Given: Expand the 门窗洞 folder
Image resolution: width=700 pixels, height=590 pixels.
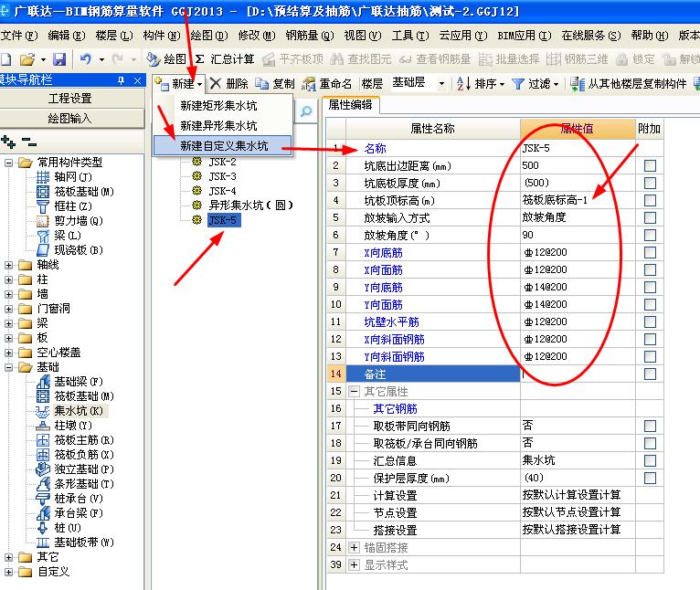Looking at the screenshot, I should 8,309.
